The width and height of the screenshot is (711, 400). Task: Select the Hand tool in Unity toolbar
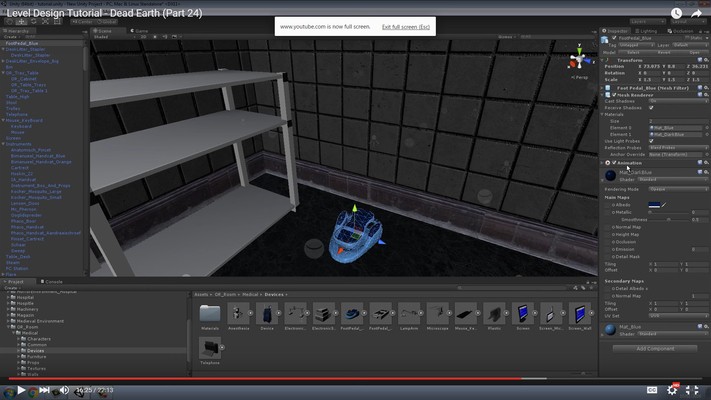(x=10, y=21)
